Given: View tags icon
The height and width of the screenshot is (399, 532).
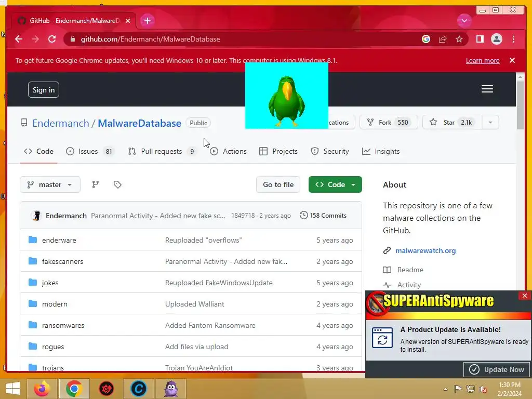Looking at the screenshot, I should point(117,184).
